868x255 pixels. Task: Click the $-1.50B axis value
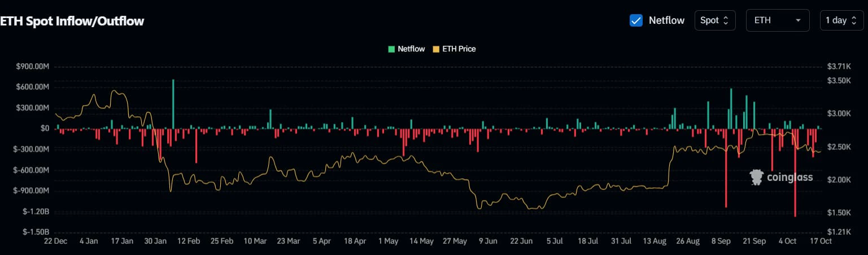point(37,232)
